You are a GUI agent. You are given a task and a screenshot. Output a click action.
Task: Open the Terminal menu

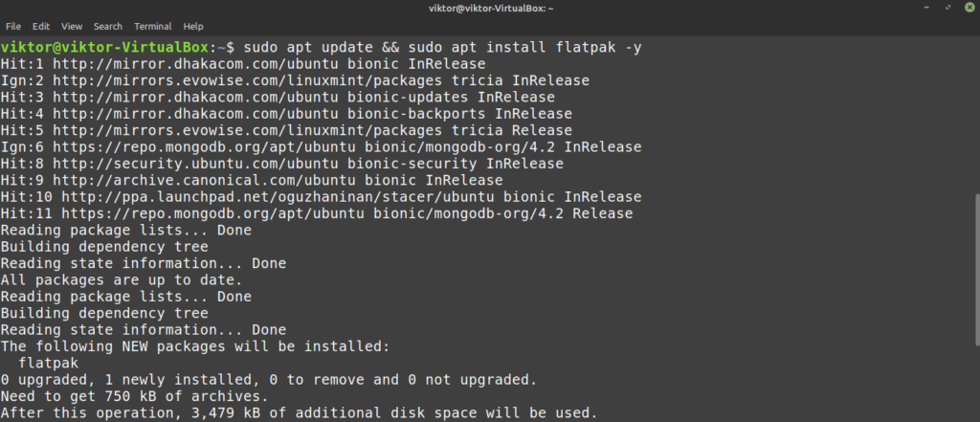pyautogui.click(x=153, y=26)
